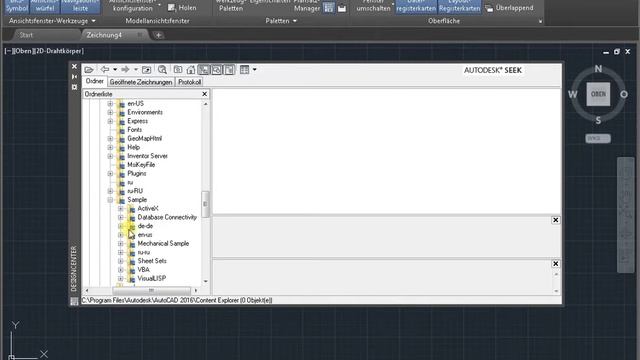640x360 pixels.
Task: Close the DesignCenter palette
Action: [74, 66]
